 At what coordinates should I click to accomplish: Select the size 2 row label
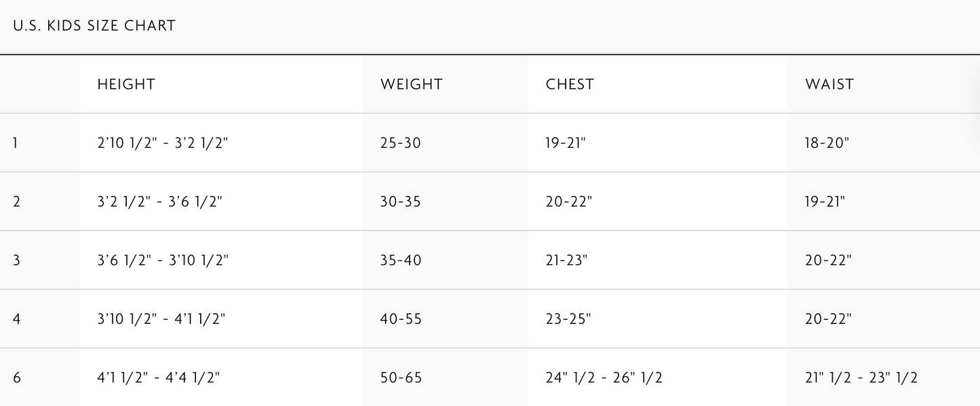16,202
